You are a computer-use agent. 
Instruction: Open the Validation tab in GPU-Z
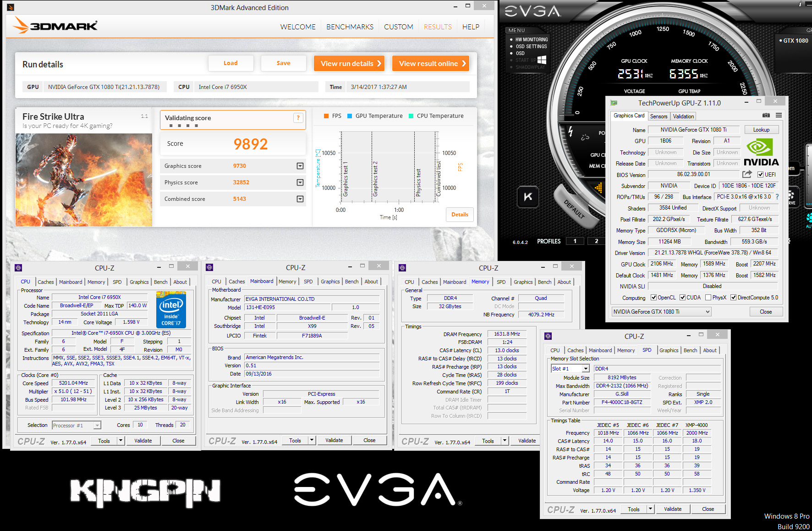click(683, 116)
